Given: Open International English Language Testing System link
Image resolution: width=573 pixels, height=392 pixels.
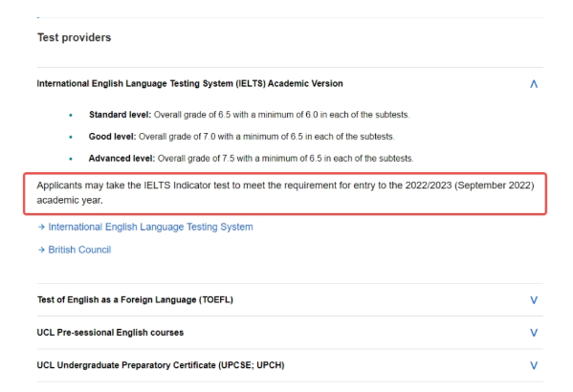Looking at the screenshot, I should 150,227.
